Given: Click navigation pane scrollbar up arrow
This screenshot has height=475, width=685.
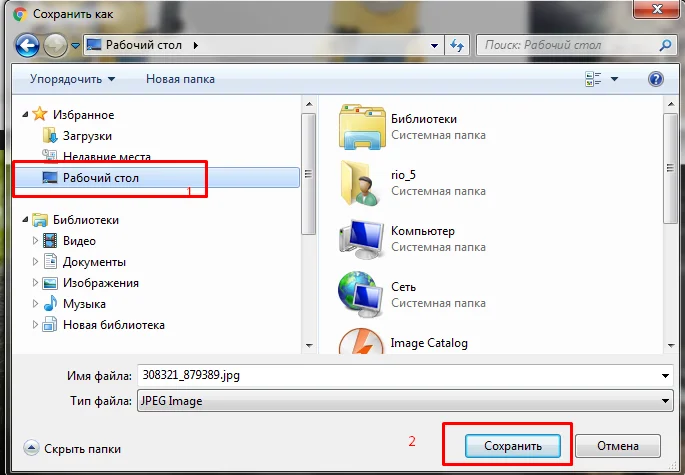Looking at the screenshot, I should [309, 104].
